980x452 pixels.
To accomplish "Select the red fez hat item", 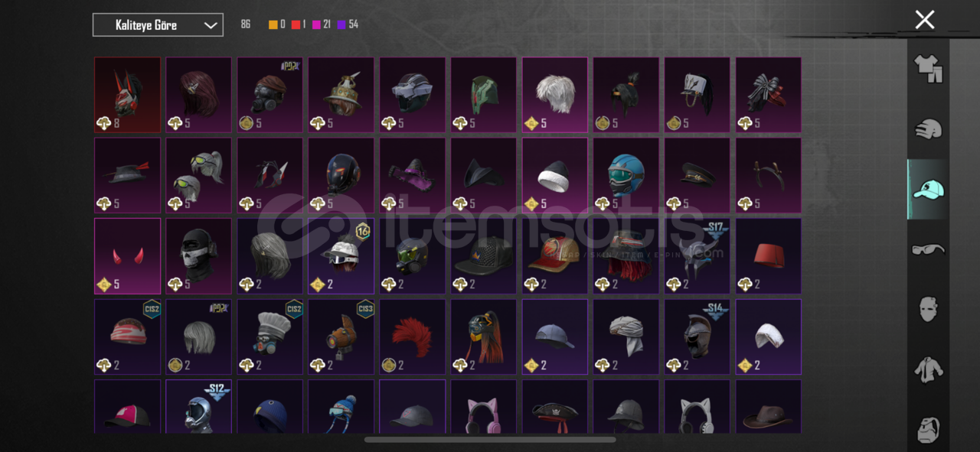I will click(x=769, y=256).
